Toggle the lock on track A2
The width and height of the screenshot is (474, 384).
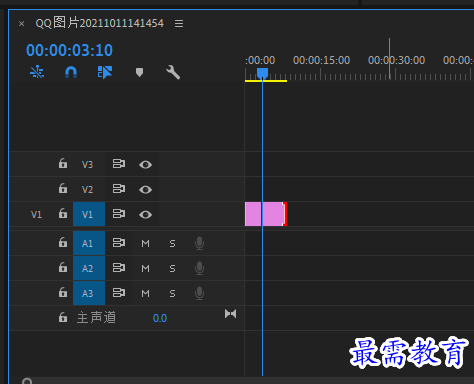[x=63, y=267]
